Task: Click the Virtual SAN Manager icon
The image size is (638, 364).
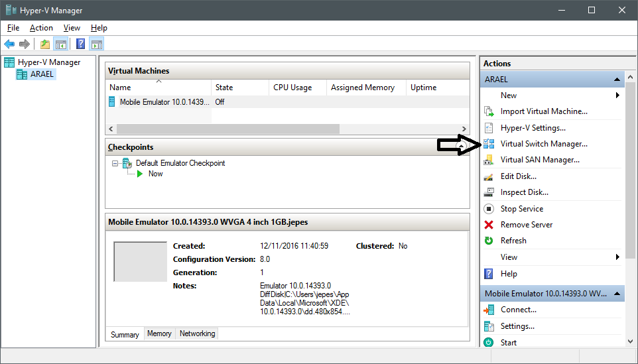Action: coord(489,160)
